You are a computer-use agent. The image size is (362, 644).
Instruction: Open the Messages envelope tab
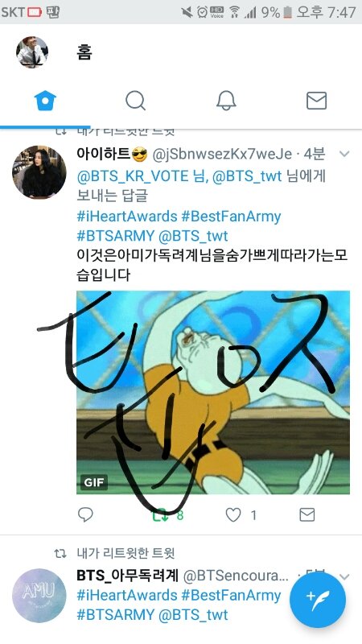(x=316, y=101)
